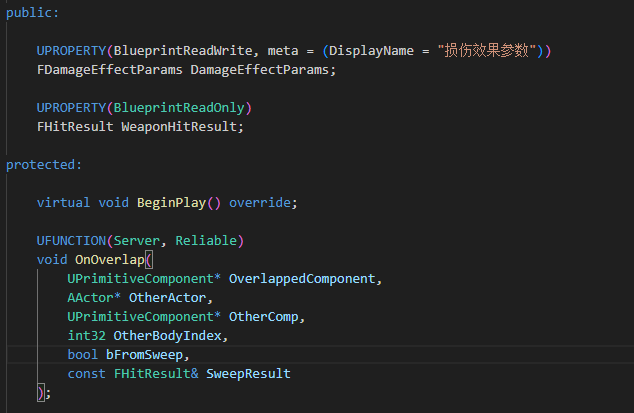Image resolution: width=634 pixels, height=413 pixels.
Task: Click the OtherBodyIndex parameter
Action: [x=167, y=336]
